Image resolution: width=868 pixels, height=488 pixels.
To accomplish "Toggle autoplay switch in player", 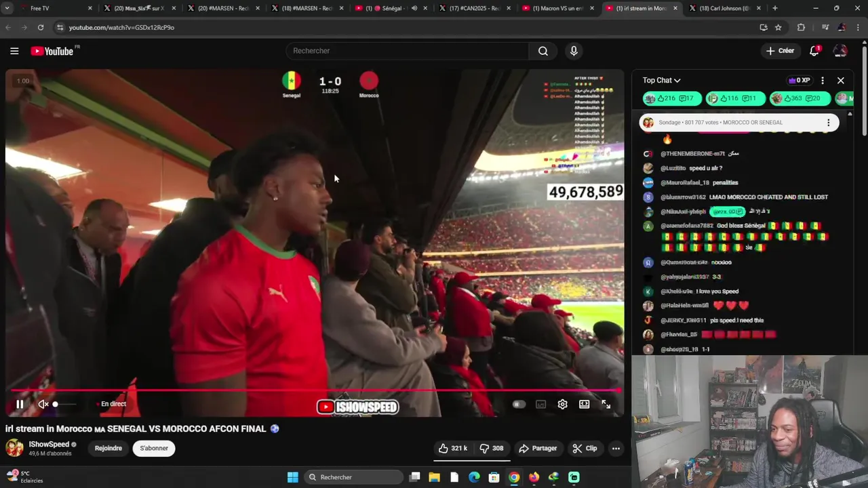I will (x=519, y=405).
